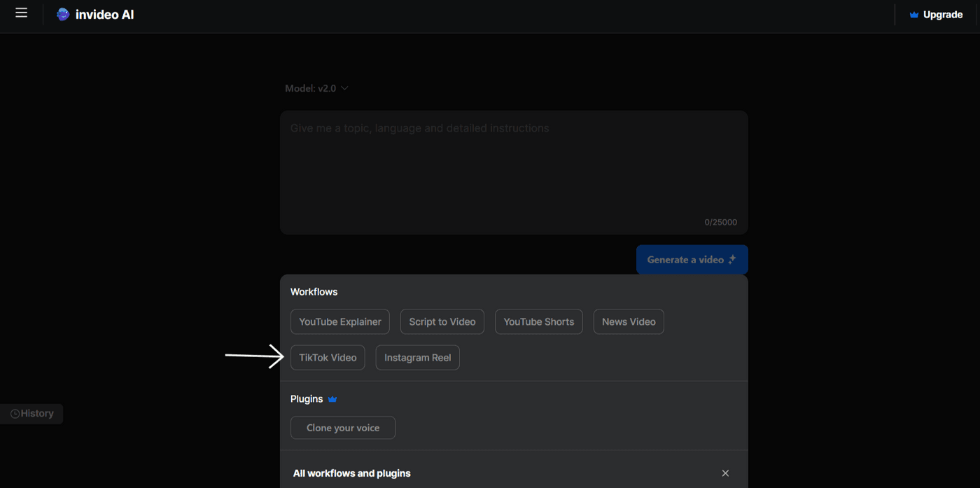
Task: Launch the Clone your voice plugin
Action: (x=342, y=427)
